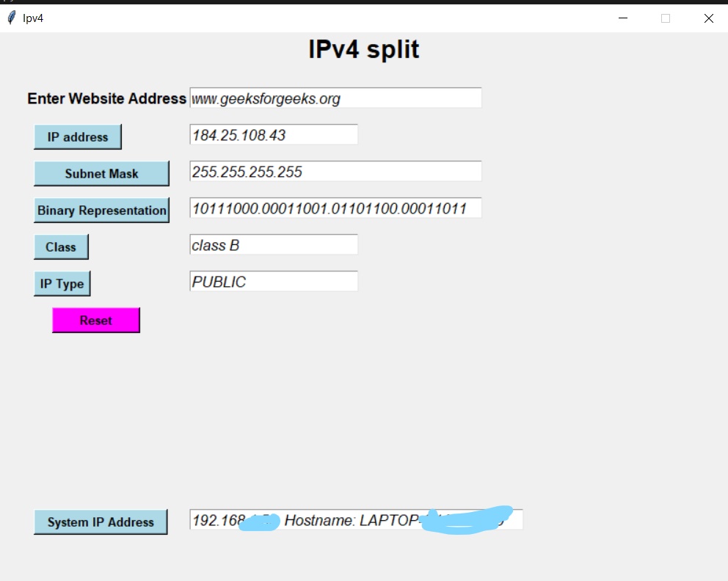This screenshot has height=581, width=728.
Task: Select the field showing 184.25.108.43
Action: click(274, 134)
